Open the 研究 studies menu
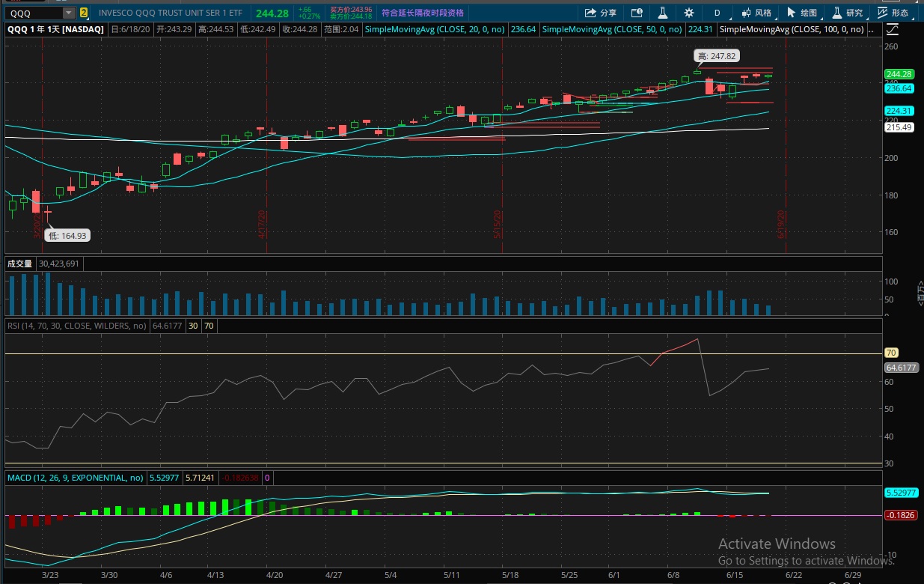The height and width of the screenshot is (584, 924). (847, 13)
